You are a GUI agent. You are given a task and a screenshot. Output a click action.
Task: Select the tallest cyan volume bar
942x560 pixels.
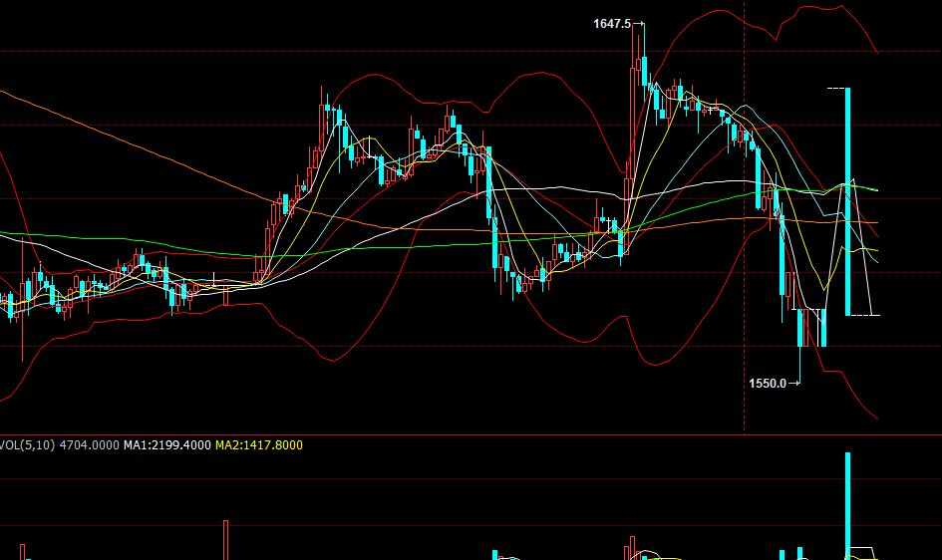pos(847,503)
